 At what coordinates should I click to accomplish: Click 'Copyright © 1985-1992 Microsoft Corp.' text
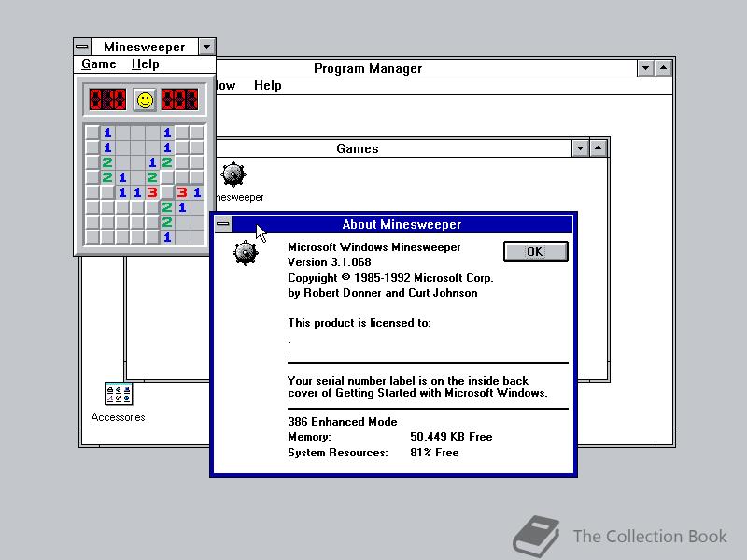[390, 277]
